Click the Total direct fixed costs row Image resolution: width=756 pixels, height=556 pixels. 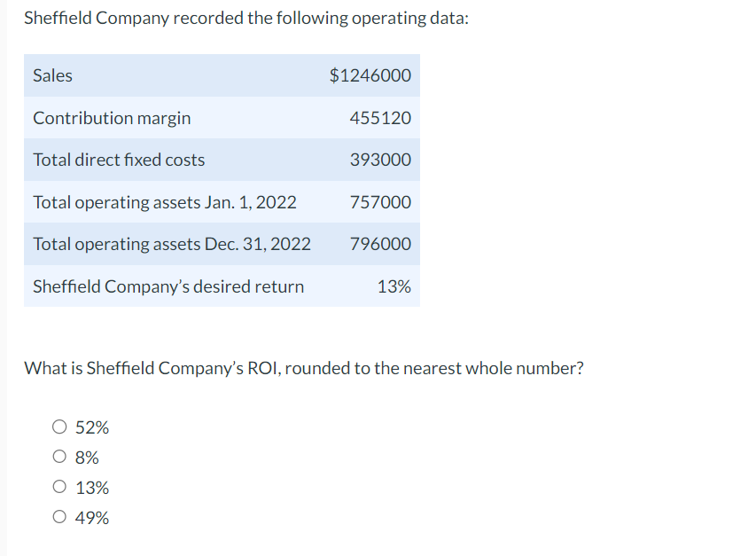pos(222,160)
